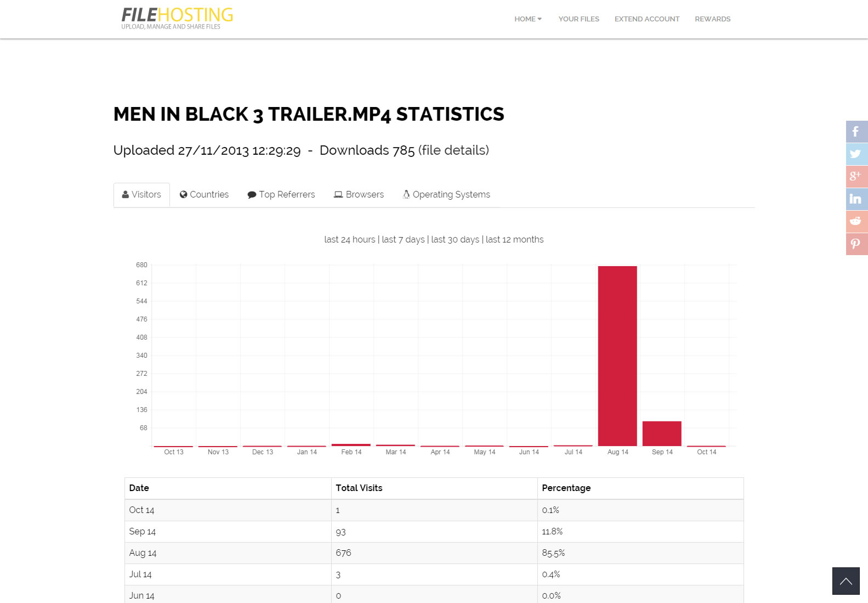Open the file details link
The width and height of the screenshot is (868, 603).
[453, 150]
